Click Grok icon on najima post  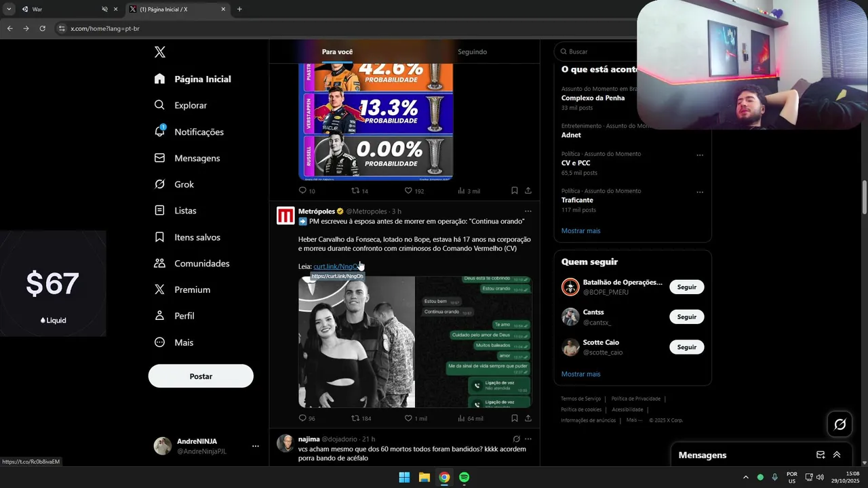516,439
